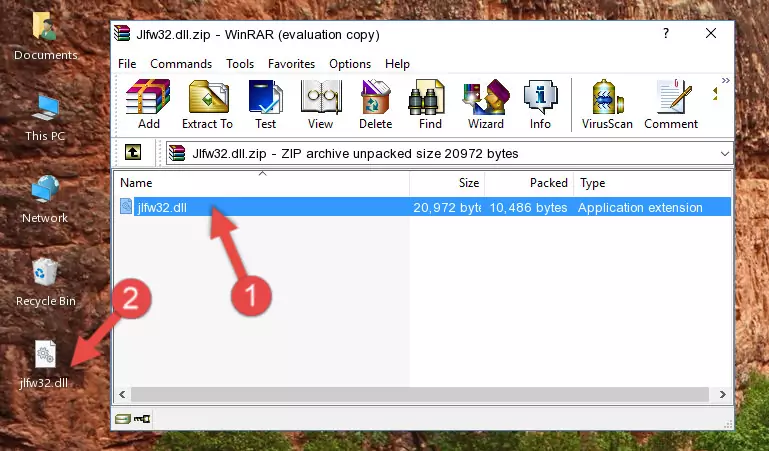Viewport: 769px width, 451px height.
Task: Select the Recycle Bin desktop icon
Action: 46,282
